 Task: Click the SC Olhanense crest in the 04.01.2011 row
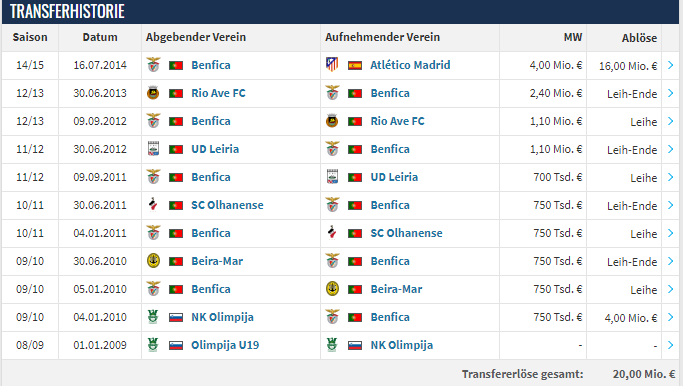point(332,233)
